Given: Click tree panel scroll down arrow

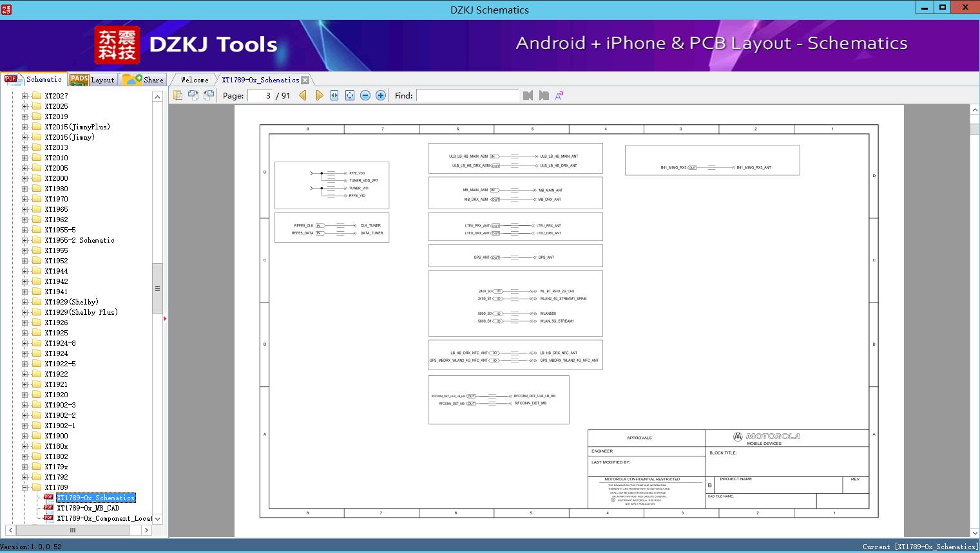Looking at the screenshot, I should (x=157, y=519).
